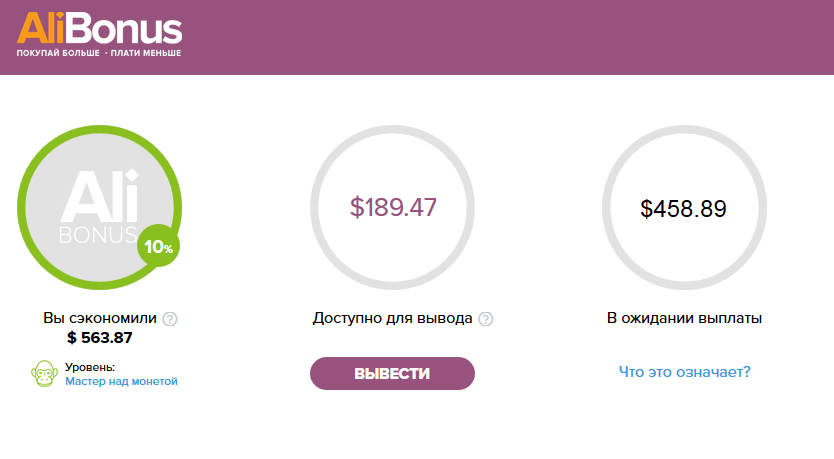
Task: Click the "Уровень:" label text
Action: [x=90, y=367]
